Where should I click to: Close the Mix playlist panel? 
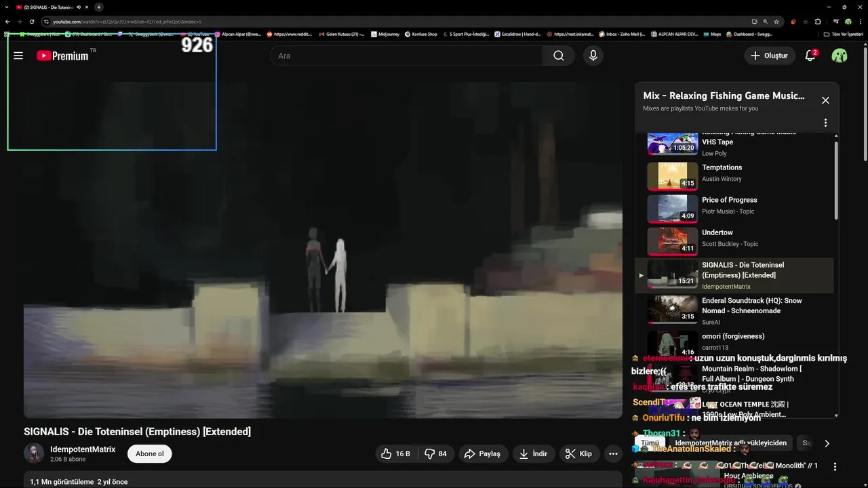(825, 100)
